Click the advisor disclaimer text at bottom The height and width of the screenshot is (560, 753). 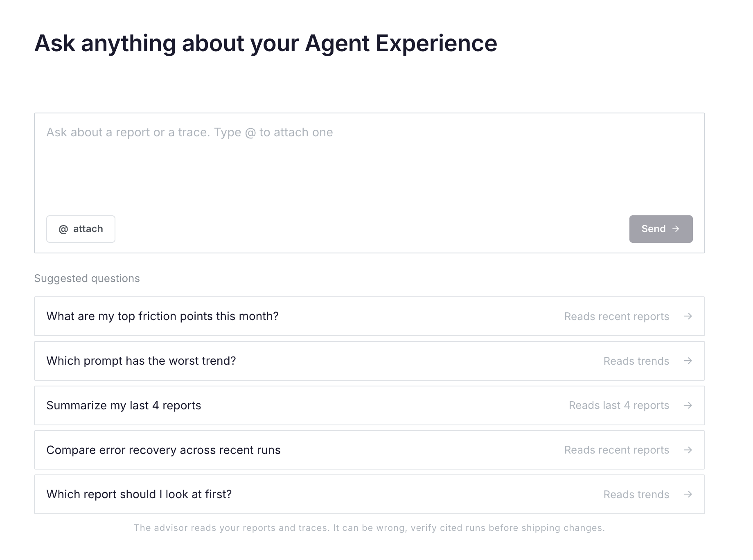click(x=369, y=528)
